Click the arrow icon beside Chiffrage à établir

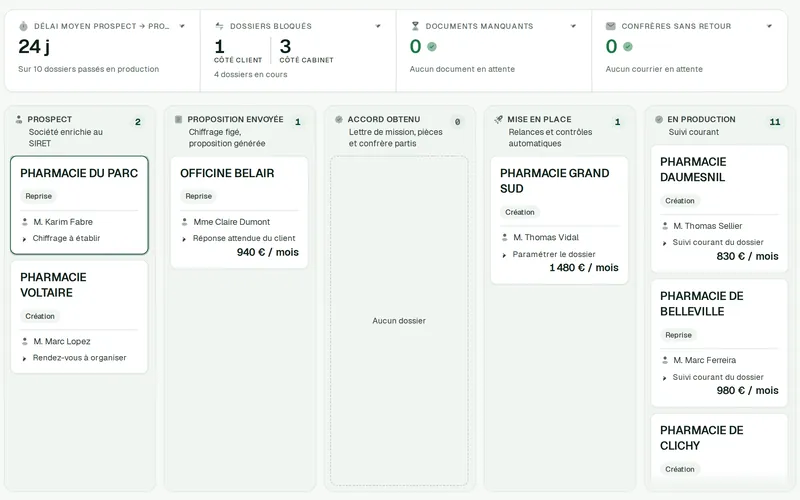(x=24, y=239)
